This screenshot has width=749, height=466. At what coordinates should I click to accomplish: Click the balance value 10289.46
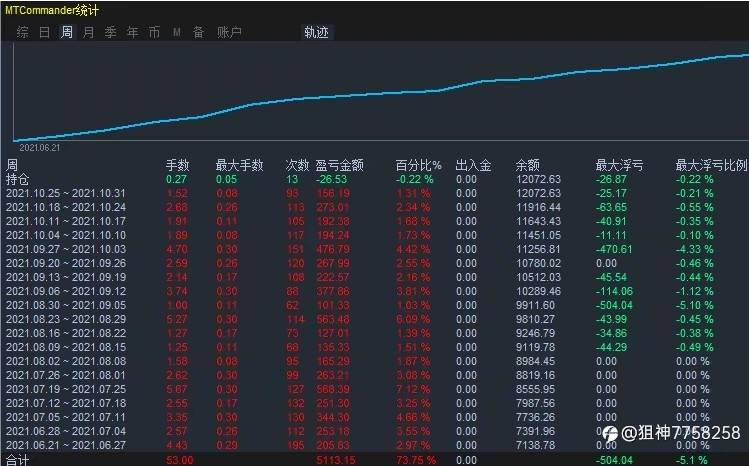538,291
